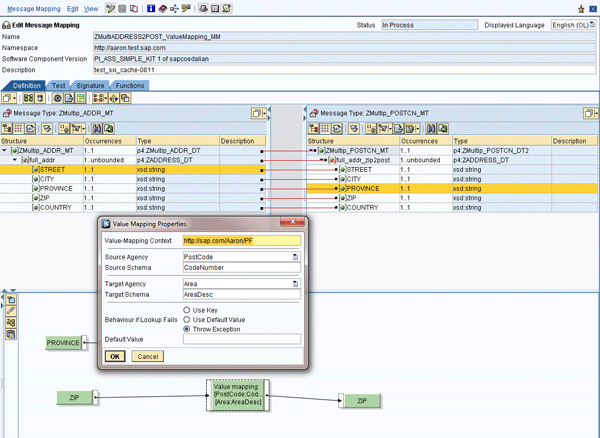
Task: Switch to the Test tab
Action: tap(59, 86)
